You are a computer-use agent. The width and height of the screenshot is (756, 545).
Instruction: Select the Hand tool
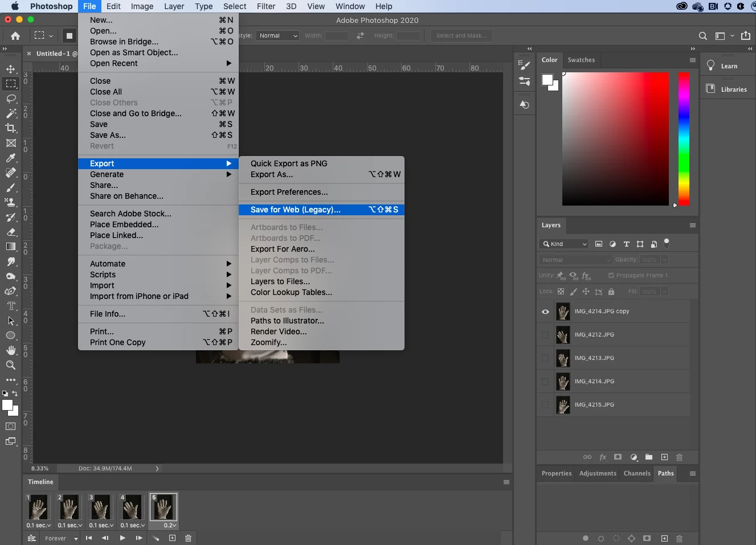[11, 350]
